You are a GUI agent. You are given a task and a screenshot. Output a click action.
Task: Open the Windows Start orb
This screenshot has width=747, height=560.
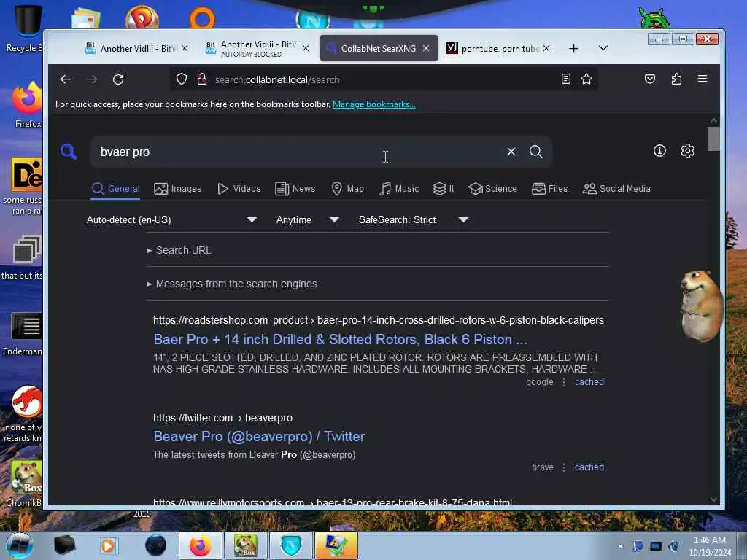click(20, 545)
